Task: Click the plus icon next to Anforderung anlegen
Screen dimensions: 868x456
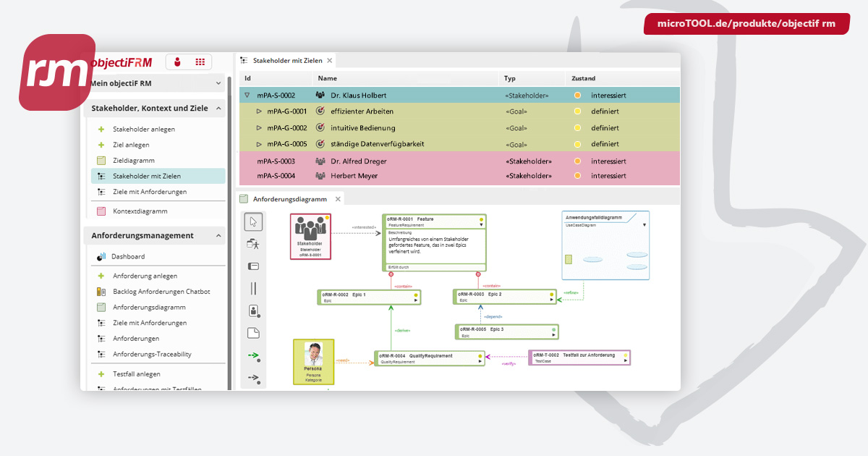Action: [x=101, y=276]
